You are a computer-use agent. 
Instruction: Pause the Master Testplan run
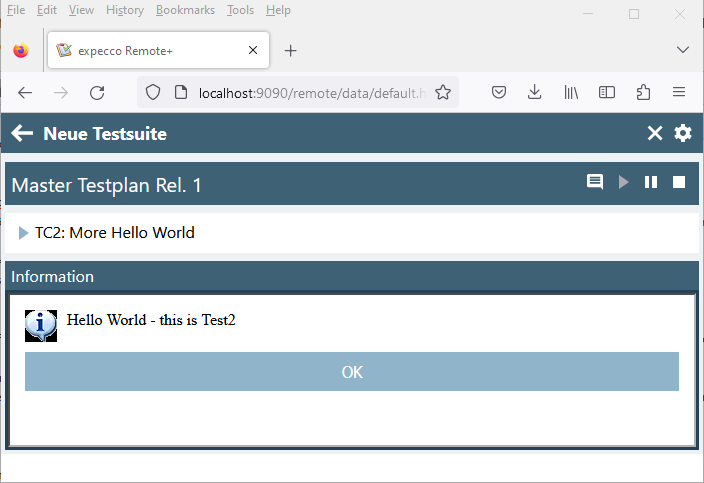(x=651, y=182)
